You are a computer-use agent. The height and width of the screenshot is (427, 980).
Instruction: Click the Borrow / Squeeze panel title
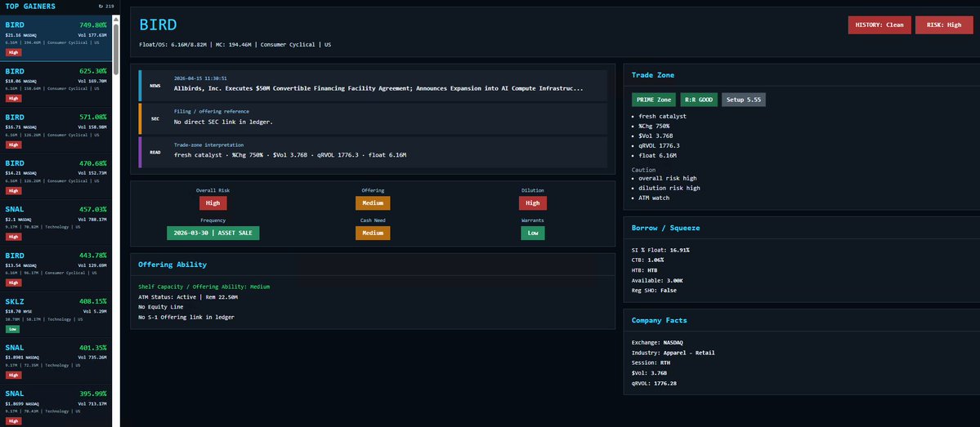tap(665, 228)
